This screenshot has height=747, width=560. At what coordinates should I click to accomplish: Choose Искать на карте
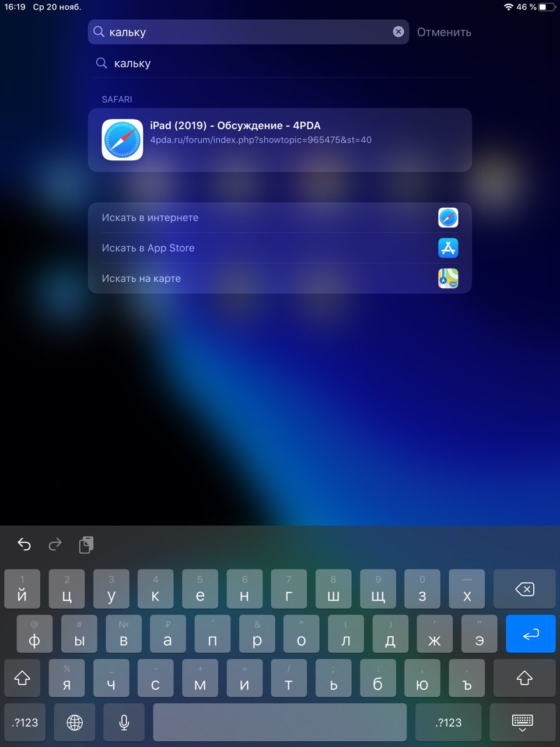pyautogui.click(x=280, y=278)
